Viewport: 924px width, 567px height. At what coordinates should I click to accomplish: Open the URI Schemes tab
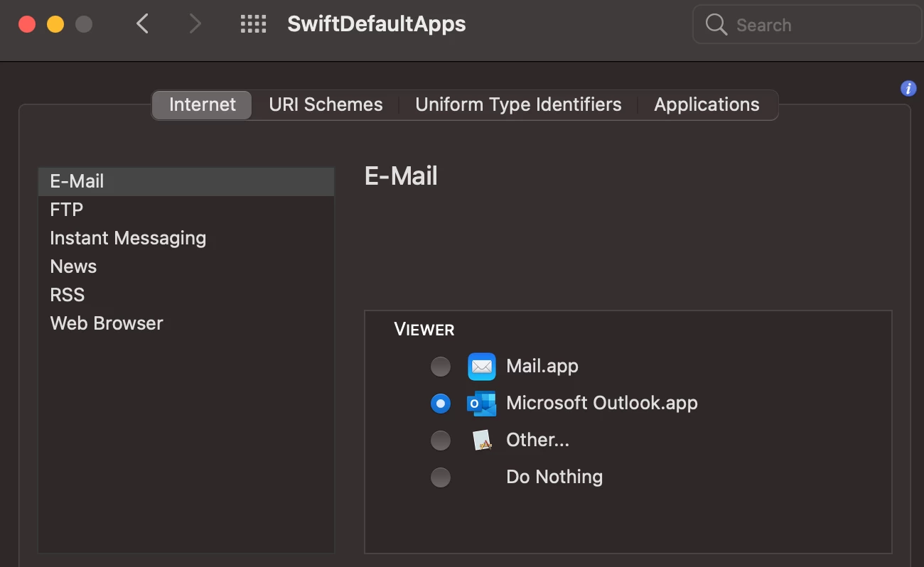tap(326, 104)
